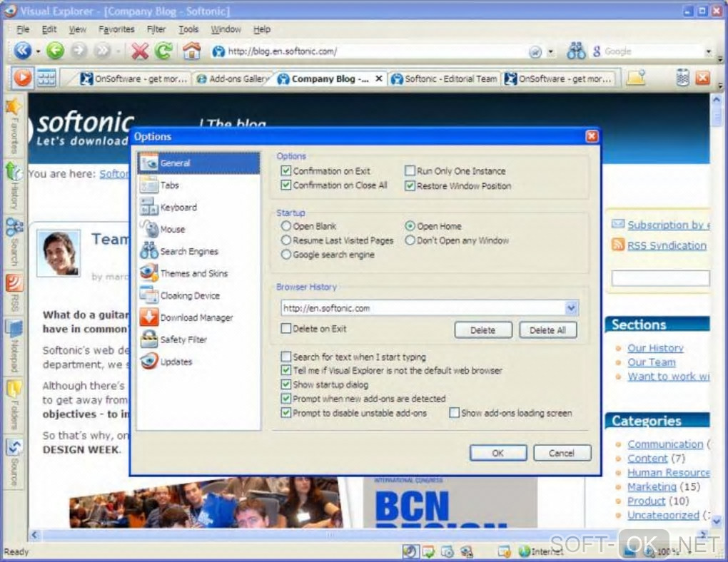Viewport: 728px width, 562px height.
Task: Open the address bar dropdown arrow
Action: (551, 52)
